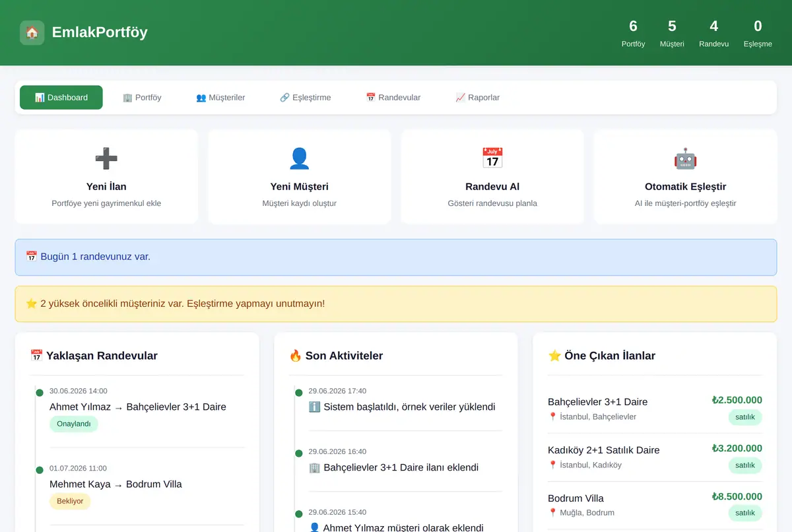This screenshot has height=532, width=792.
Task: Click the Otomatik Eşleştir card title
Action: 685,186
